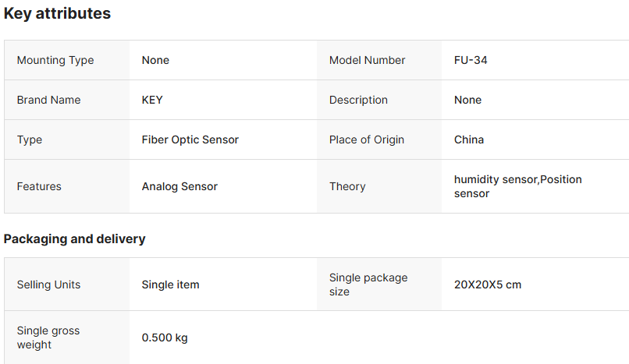Select the humidity sensor, Position sensor text

click(x=517, y=186)
